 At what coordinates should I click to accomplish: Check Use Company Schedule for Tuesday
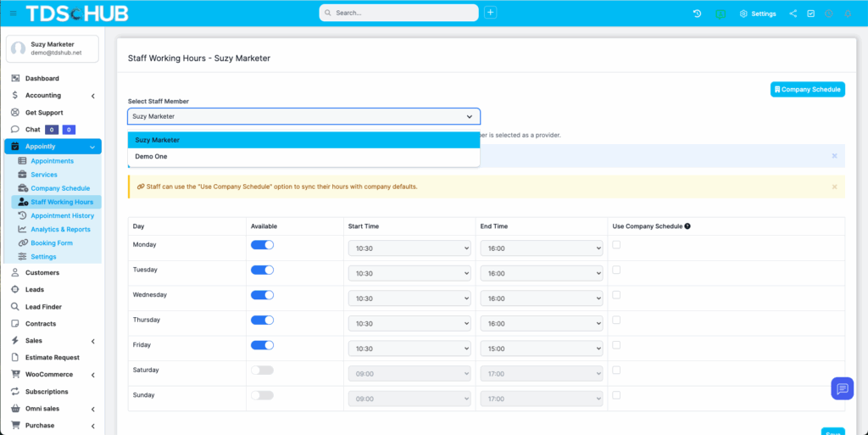(616, 270)
